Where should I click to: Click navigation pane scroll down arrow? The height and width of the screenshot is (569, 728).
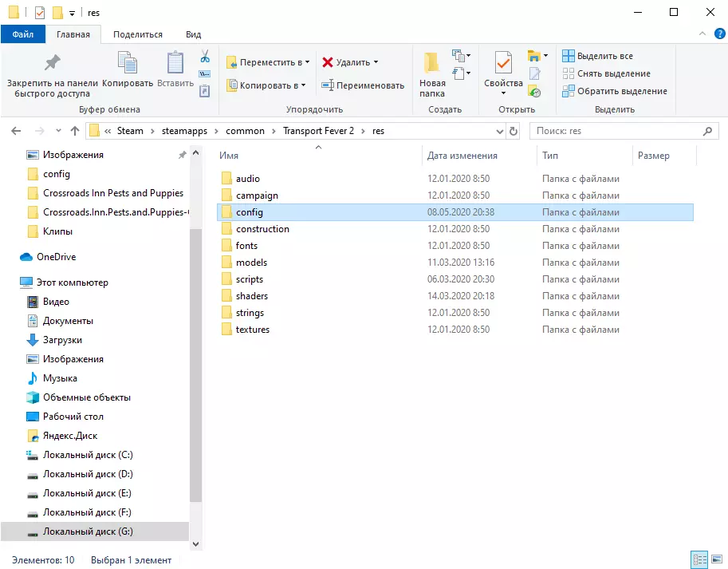coord(196,544)
